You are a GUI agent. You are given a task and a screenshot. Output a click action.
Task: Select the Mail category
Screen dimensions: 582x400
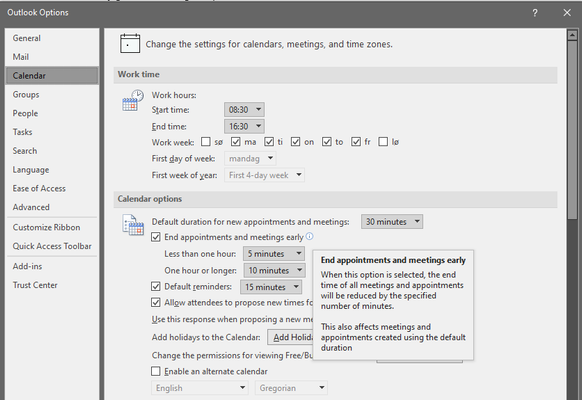(52, 57)
